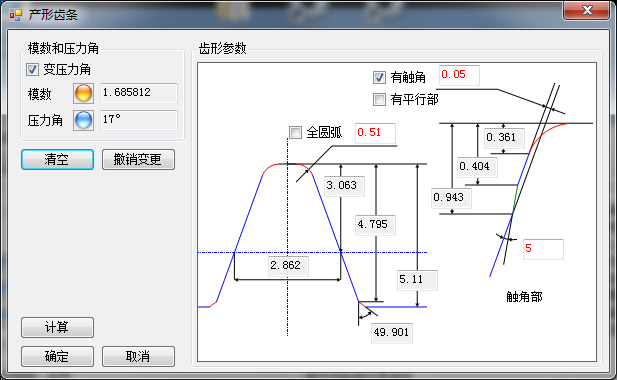This screenshot has width=617, height=380.
Task: Click the red angle field showing 5
Action: point(543,249)
